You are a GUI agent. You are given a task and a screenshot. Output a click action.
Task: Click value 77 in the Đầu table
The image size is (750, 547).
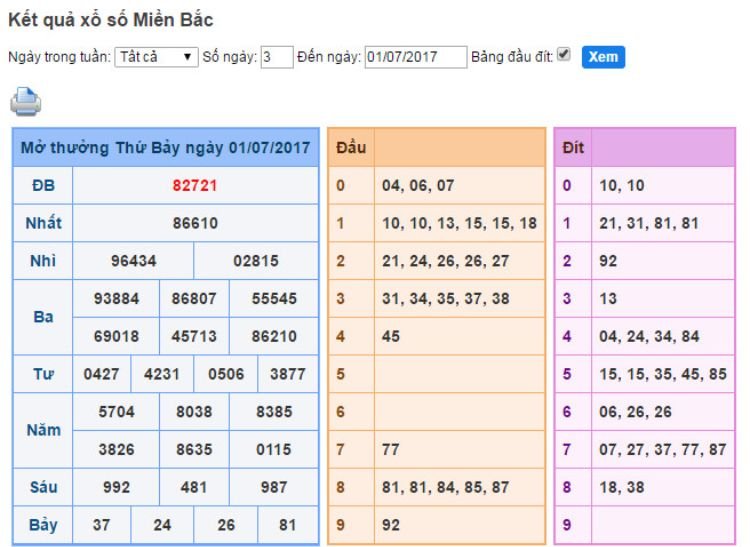click(391, 450)
